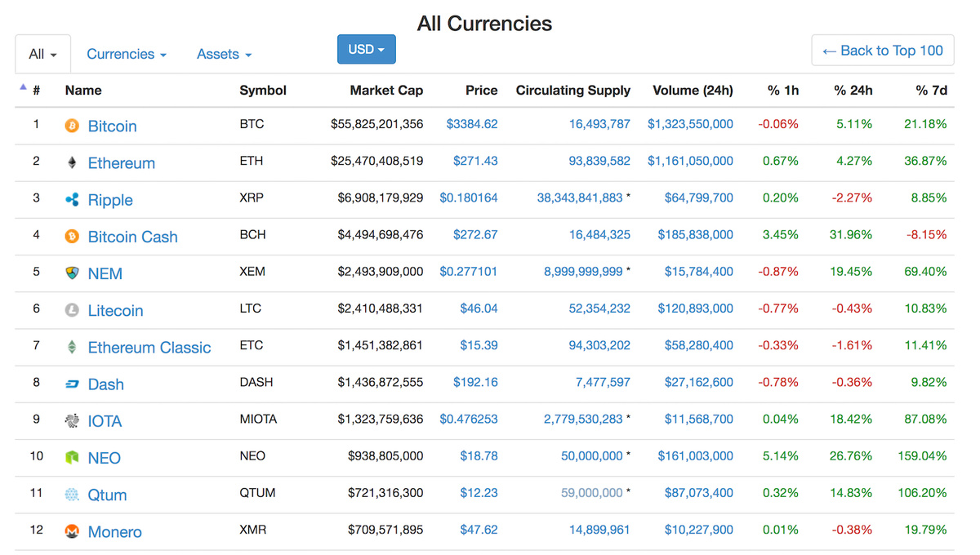This screenshot has width=980, height=555.
Task: Click the Ethereum Classic logo icon
Action: (72, 347)
